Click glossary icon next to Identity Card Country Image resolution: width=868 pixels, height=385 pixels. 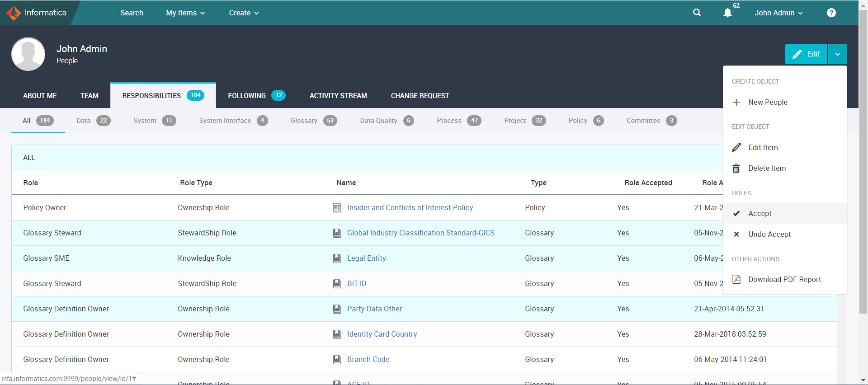[337, 334]
